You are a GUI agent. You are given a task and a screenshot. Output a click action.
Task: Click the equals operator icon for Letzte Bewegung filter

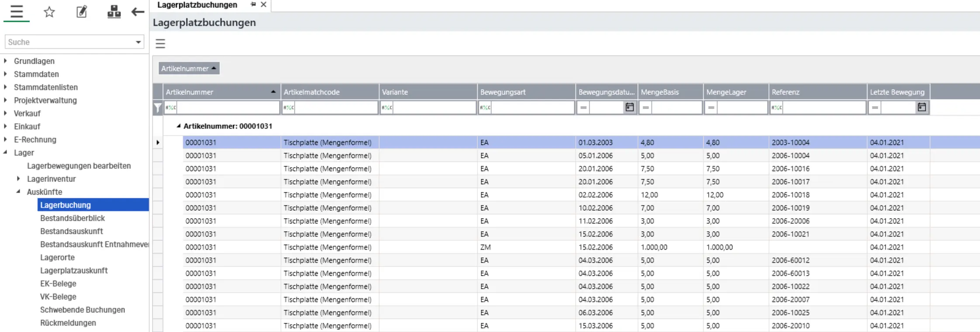[x=875, y=107]
